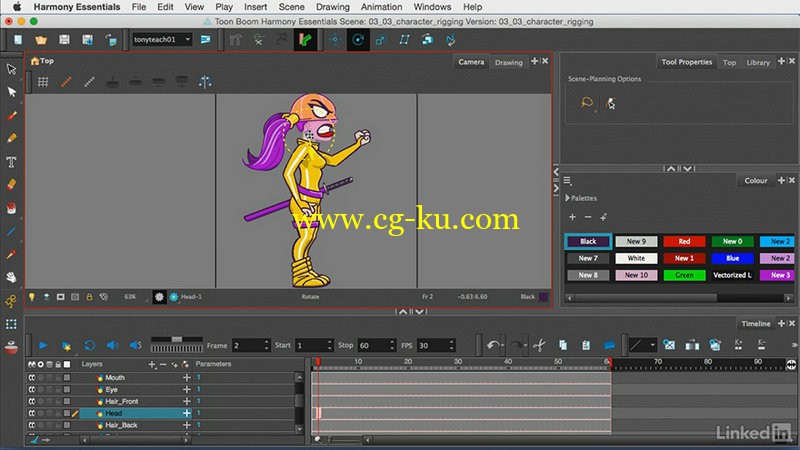800x450 pixels.
Task: Select the White colour swatch
Action: (636, 258)
